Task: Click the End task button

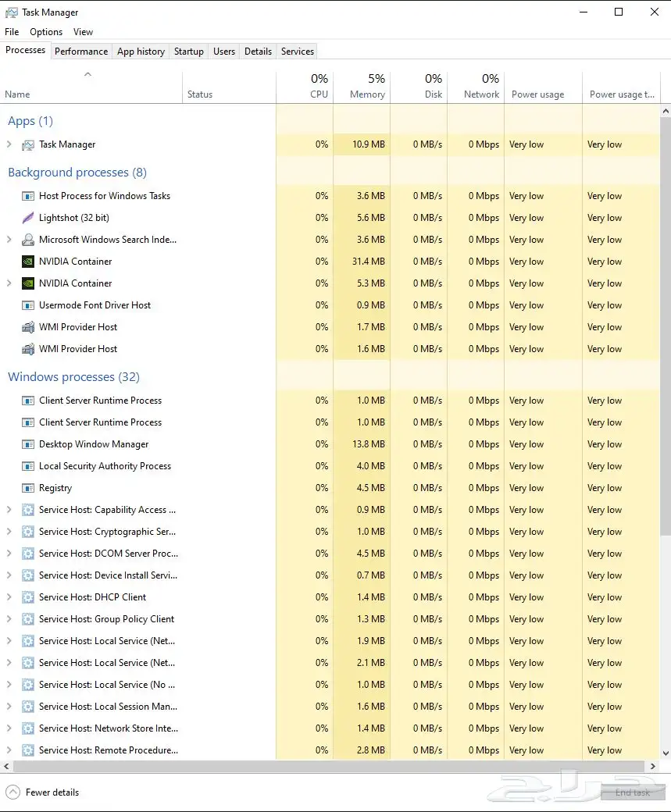Action: 633,792
